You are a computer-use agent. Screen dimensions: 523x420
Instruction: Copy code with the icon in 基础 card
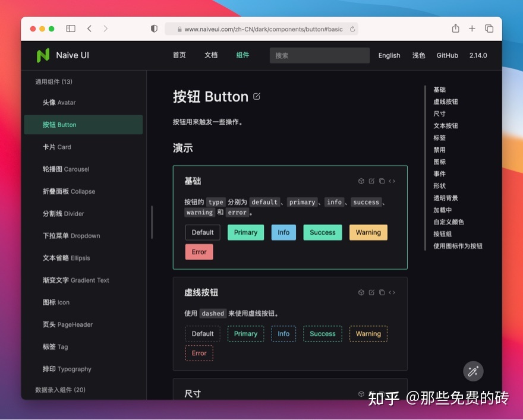(382, 181)
